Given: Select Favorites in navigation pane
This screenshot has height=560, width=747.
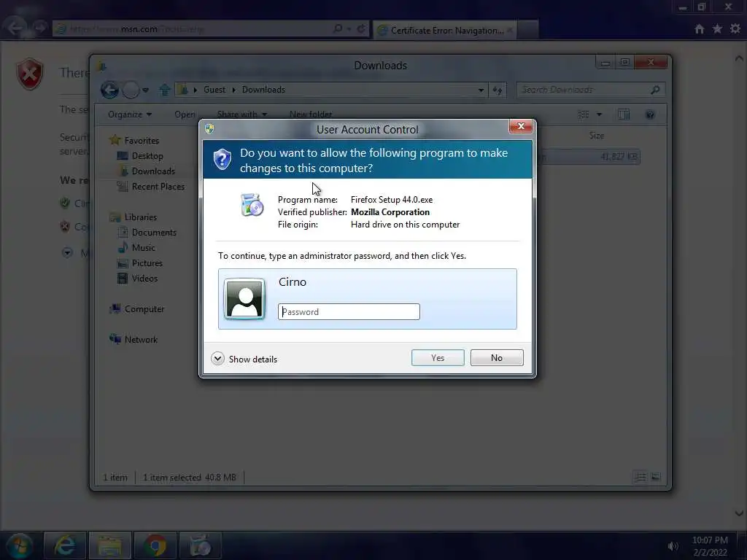Looking at the screenshot, I should click(x=142, y=141).
